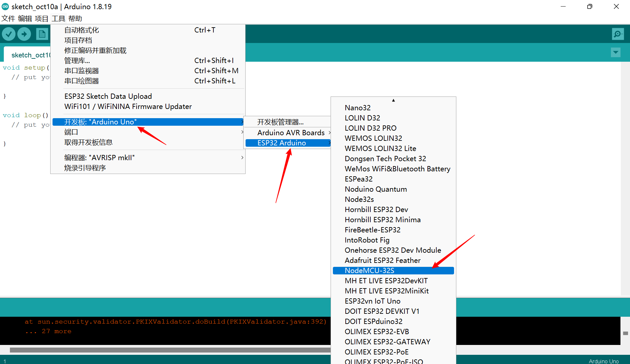This screenshot has height=364, width=630.
Task: Select ESPea32 board
Action: (393, 179)
